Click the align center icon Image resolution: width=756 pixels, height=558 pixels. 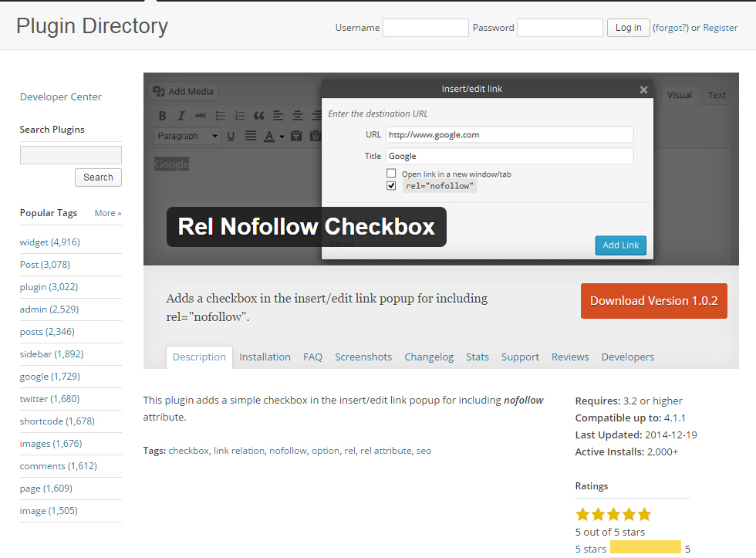coord(298,116)
